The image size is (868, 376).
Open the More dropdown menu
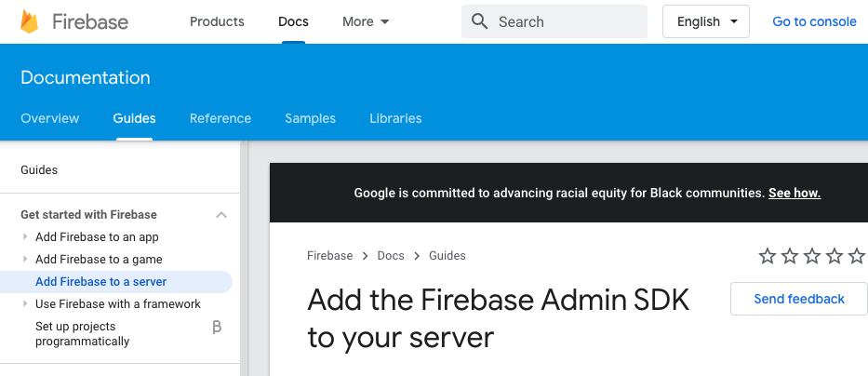pyautogui.click(x=366, y=21)
